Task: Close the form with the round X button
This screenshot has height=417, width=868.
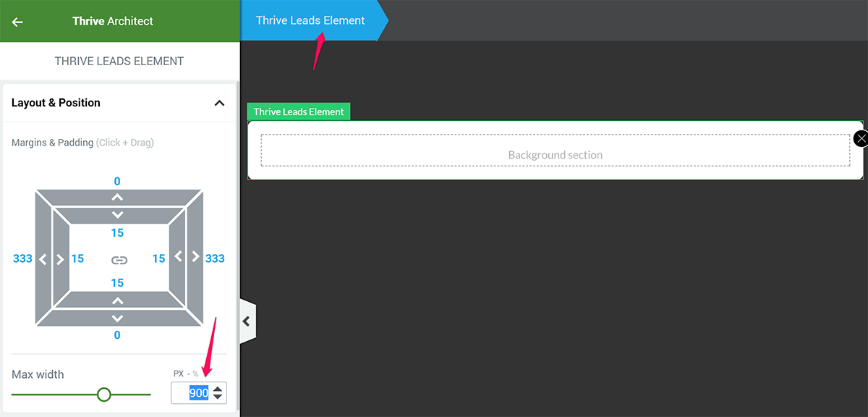Action: click(861, 138)
